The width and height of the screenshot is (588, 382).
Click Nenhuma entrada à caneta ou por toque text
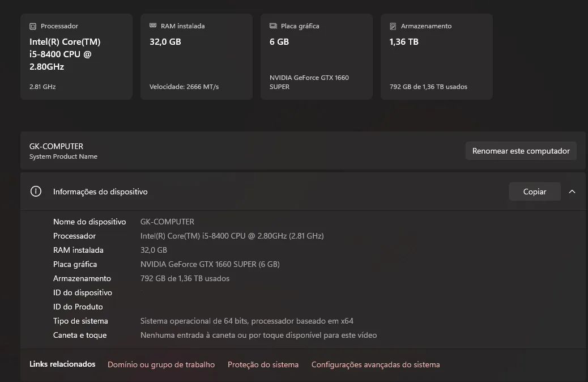pos(259,335)
